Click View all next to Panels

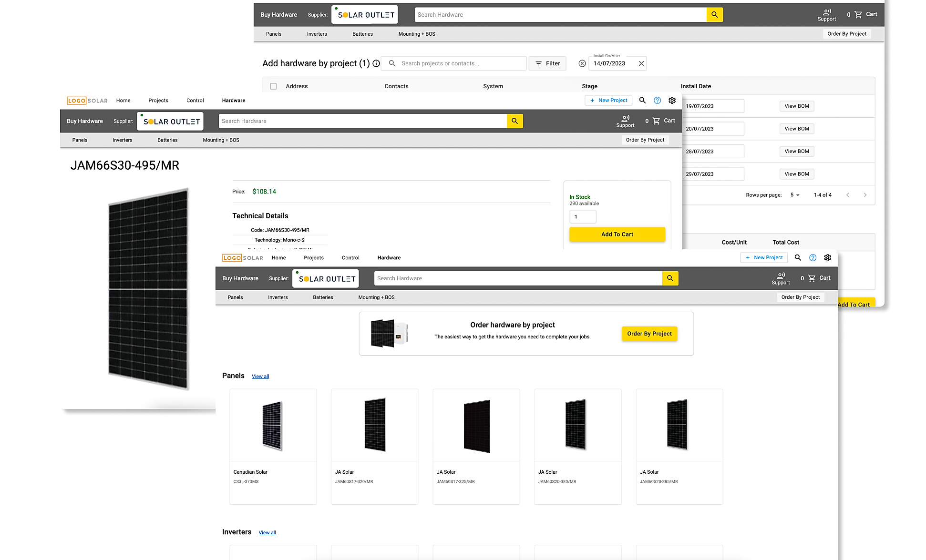point(260,376)
